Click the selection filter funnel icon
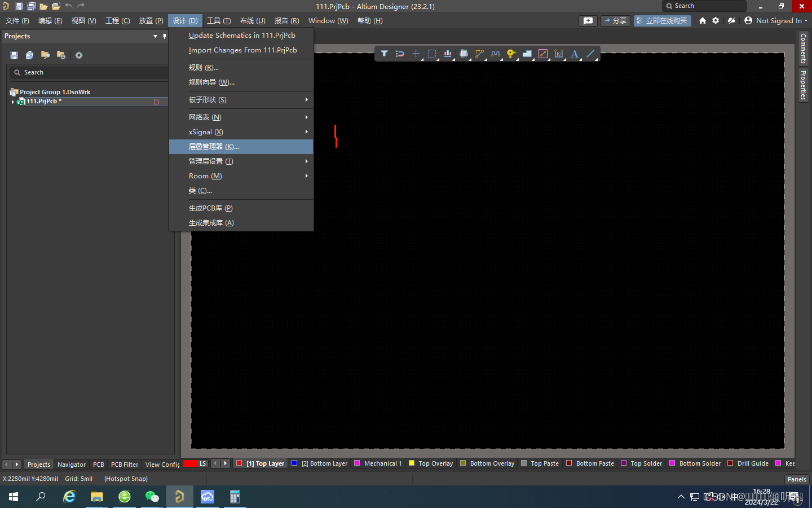Screen dimensions: 812x508 click(x=384, y=54)
